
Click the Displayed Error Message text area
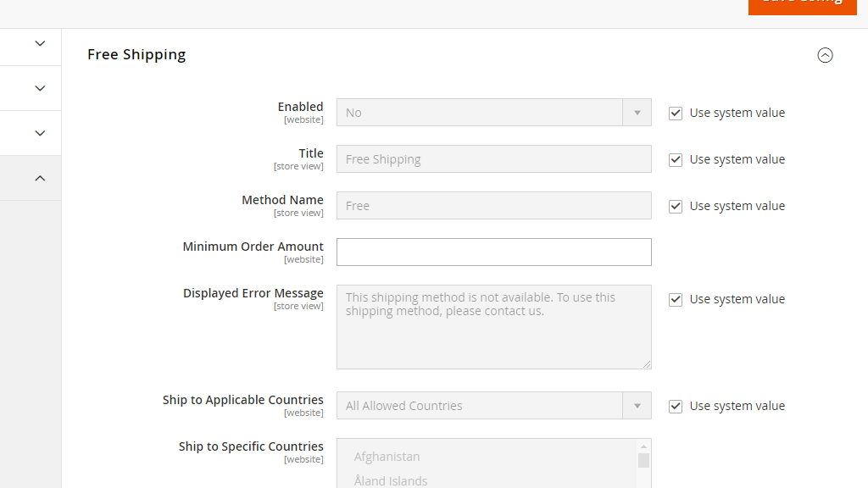pos(494,327)
